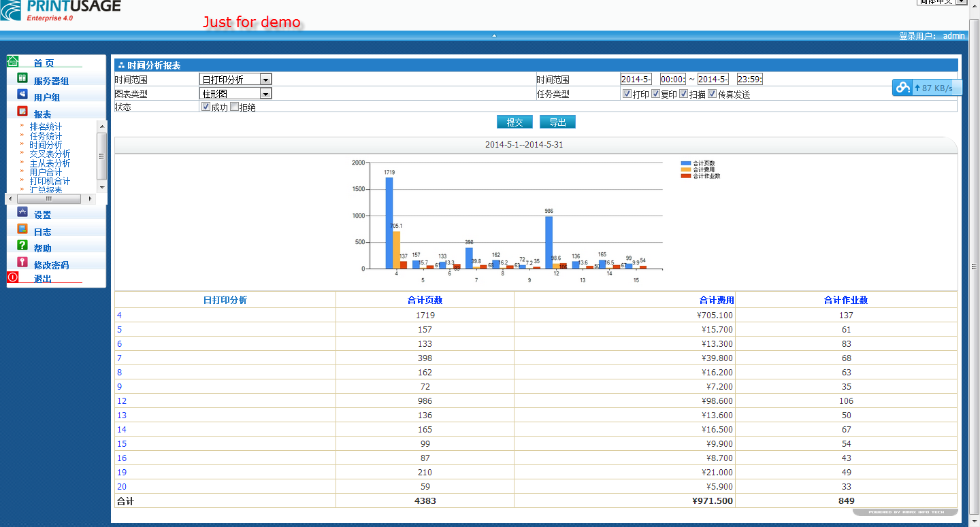Click the blue 合计页数 legend swatch
The image size is (980, 527).
pos(686,163)
